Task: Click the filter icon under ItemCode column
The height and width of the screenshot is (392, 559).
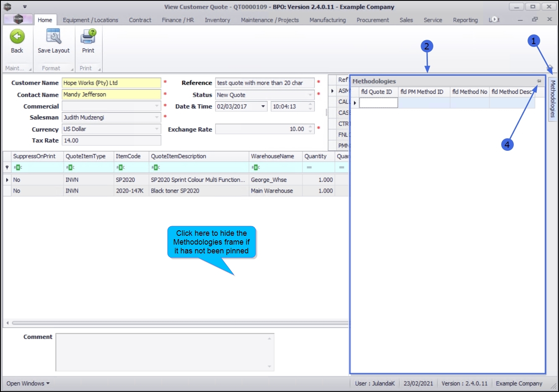Action: click(x=120, y=168)
